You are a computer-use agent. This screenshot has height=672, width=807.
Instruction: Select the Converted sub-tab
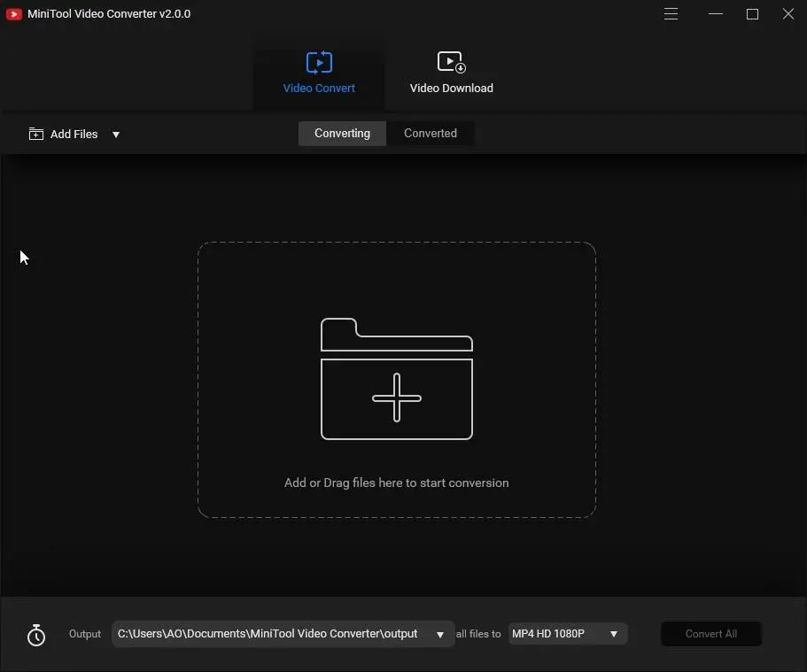[x=431, y=134]
